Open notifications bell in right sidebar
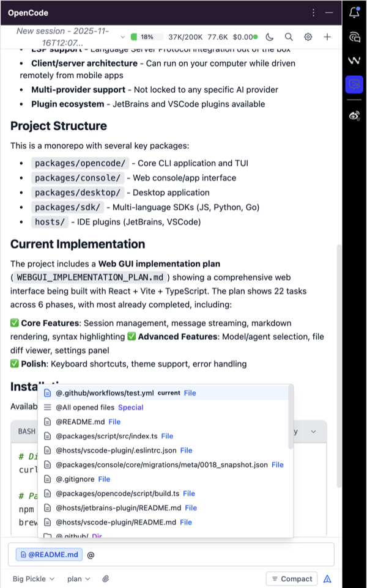367x588 pixels. (354, 12)
